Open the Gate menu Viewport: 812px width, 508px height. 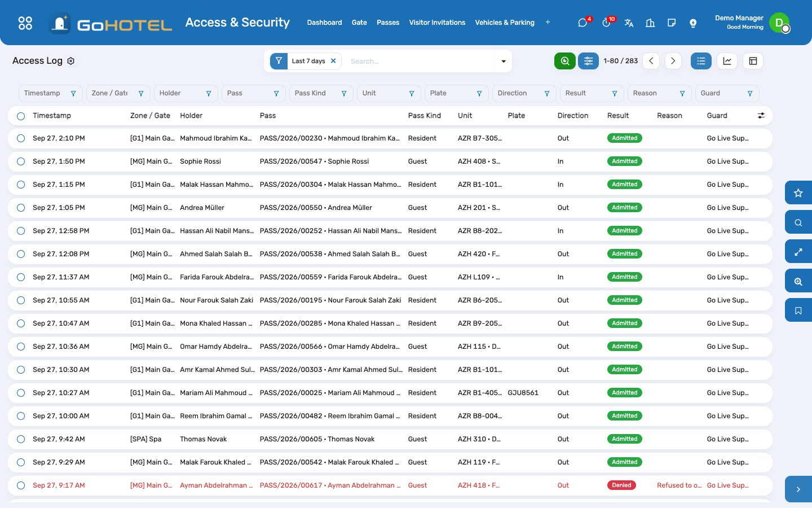[359, 23]
